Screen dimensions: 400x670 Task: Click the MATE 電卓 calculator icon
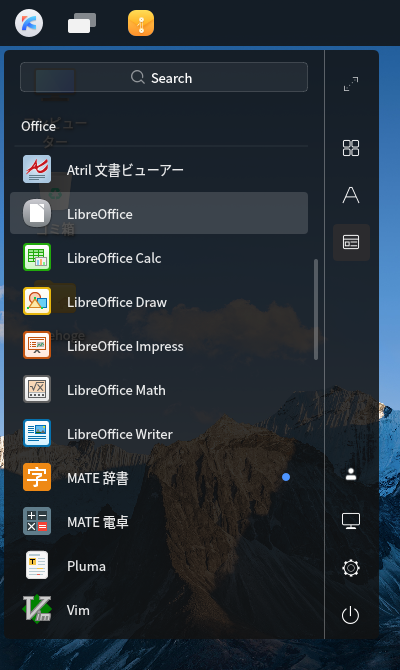37,521
